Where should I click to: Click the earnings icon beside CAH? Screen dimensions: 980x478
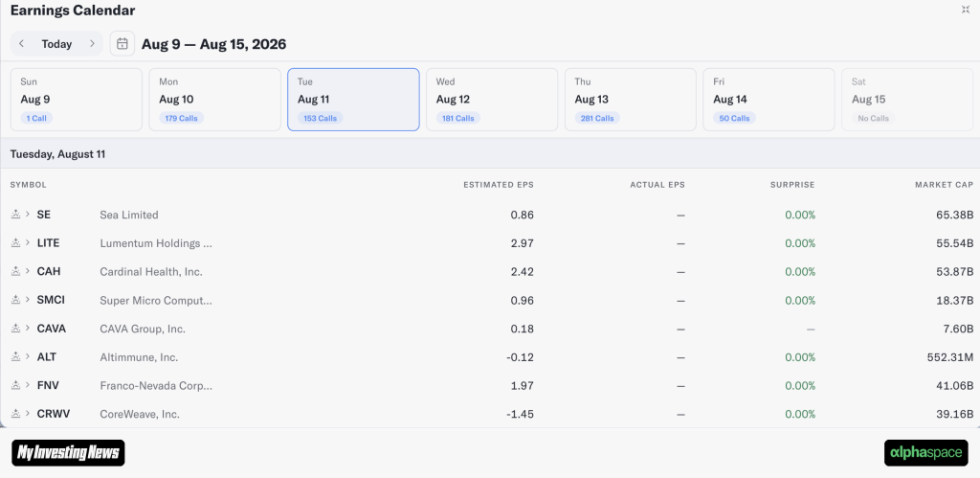[16, 271]
